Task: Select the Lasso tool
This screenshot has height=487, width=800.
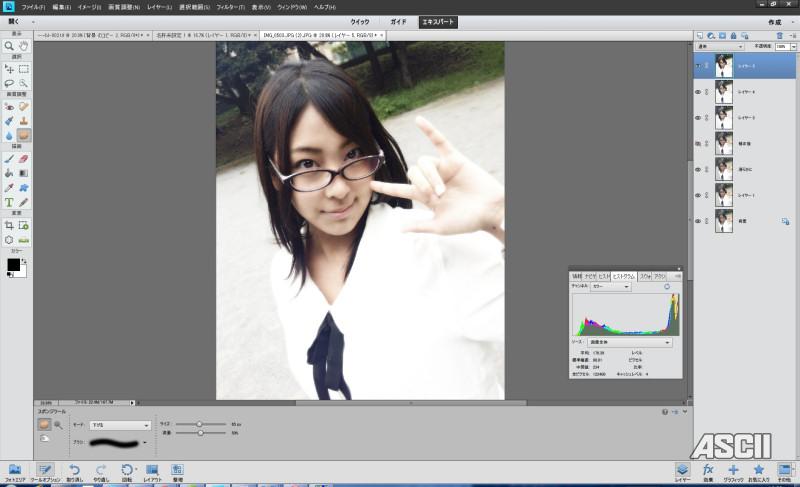Action: 9,83
